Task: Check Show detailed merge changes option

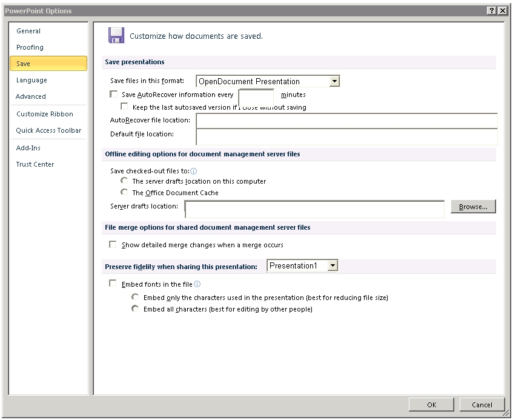Action: 113,244
